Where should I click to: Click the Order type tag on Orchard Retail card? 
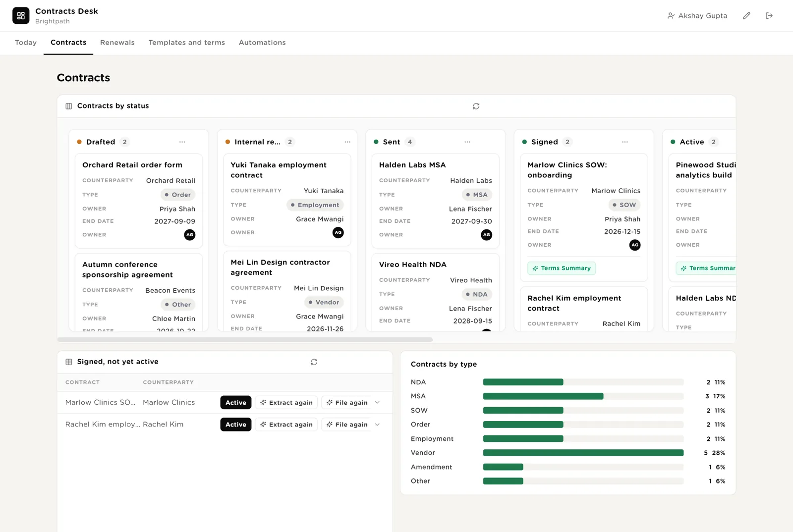pyautogui.click(x=178, y=195)
